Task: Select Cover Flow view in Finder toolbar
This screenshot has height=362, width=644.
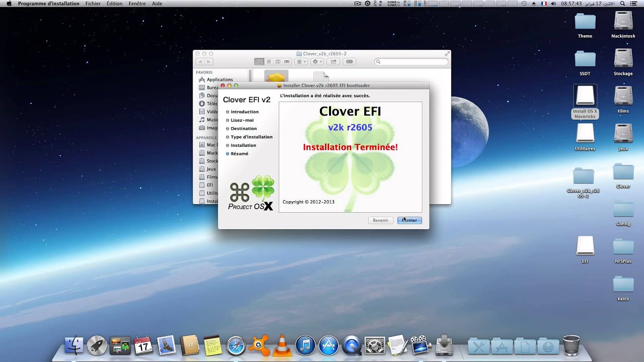Action: tap(287, 61)
